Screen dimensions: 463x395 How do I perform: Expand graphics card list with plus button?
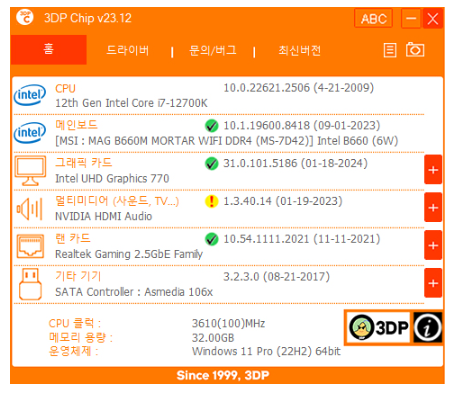pyautogui.click(x=433, y=170)
